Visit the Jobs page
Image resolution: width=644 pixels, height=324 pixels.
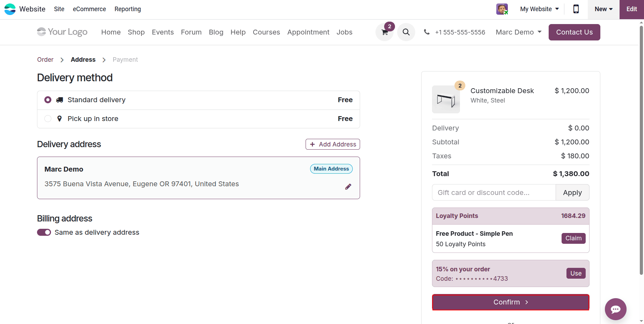tap(344, 32)
